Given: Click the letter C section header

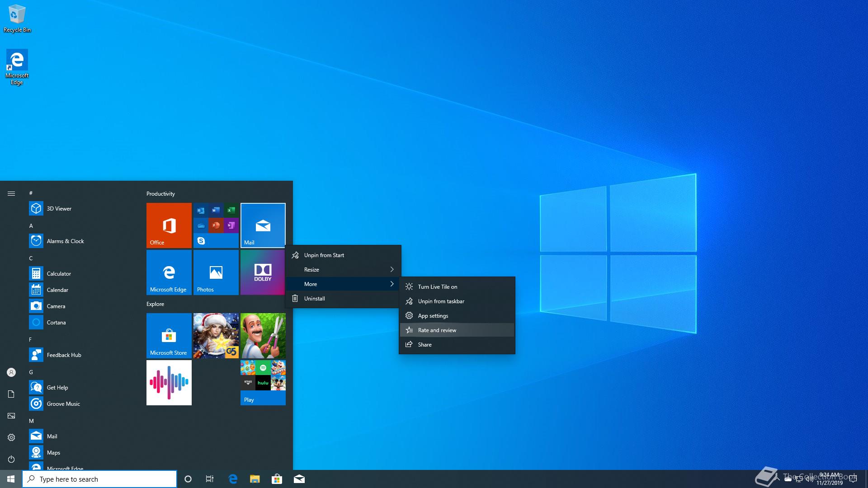Looking at the screenshot, I should tap(31, 258).
